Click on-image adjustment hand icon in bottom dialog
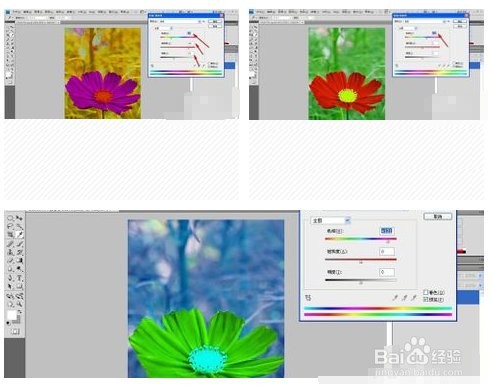Screen dimensions: 491x390 [308, 298]
